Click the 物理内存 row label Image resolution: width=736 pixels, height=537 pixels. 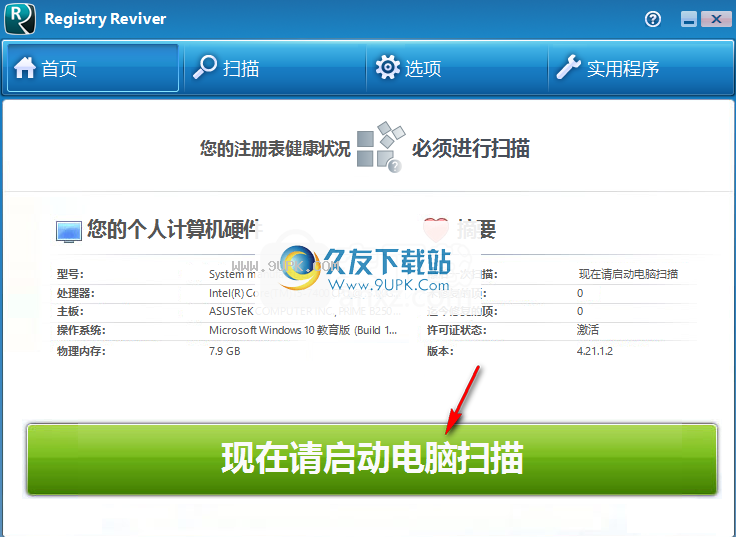(x=81, y=351)
